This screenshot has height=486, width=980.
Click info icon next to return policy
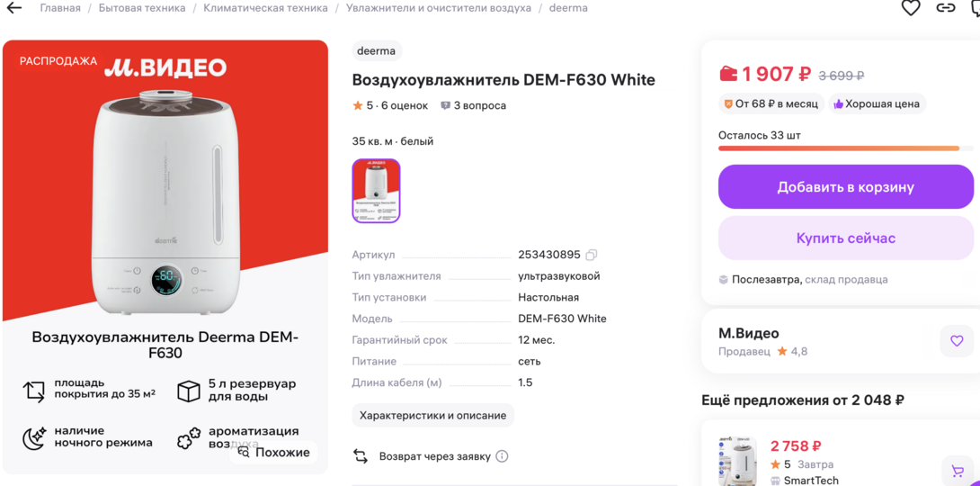tap(502, 456)
